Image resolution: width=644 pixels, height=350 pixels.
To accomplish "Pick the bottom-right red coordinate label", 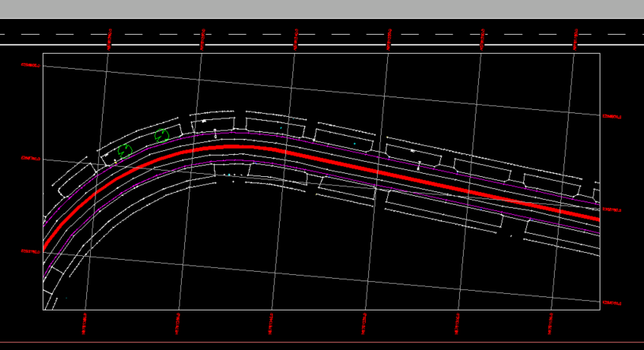I will (612, 303).
